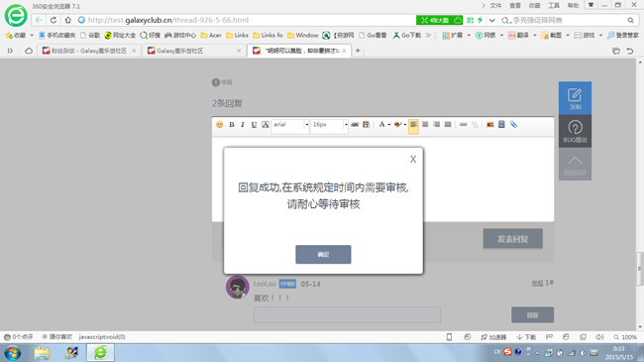Click the 手机收藏夹 bookmark
The image size is (644, 362).
57,36
